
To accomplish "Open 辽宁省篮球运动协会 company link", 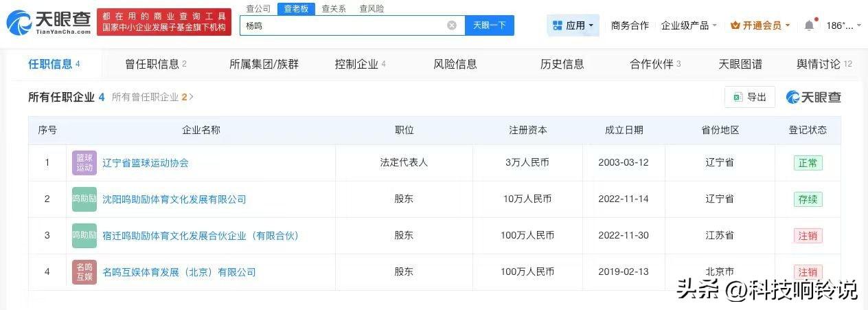I will pyautogui.click(x=146, y=163).
